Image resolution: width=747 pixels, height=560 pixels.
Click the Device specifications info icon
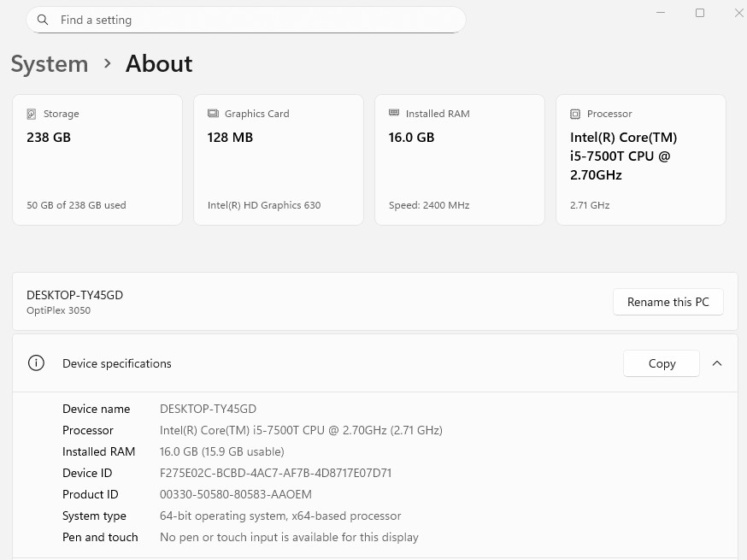coord(36,363)
